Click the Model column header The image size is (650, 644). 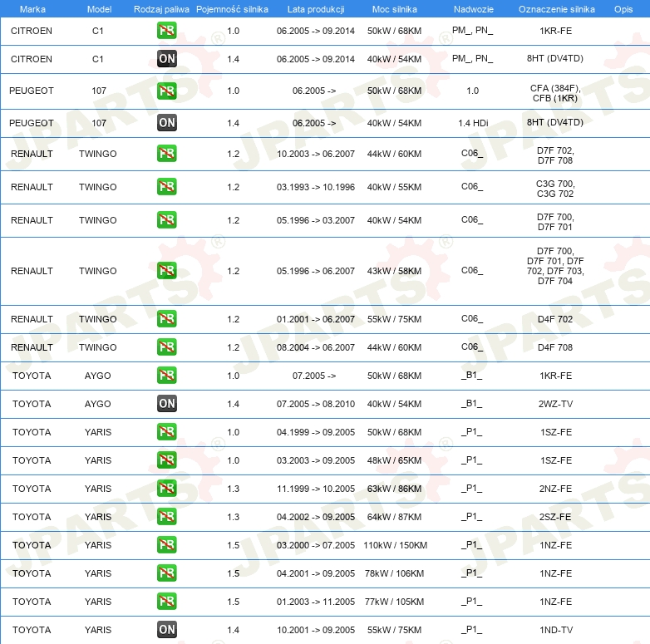(99, 9)
